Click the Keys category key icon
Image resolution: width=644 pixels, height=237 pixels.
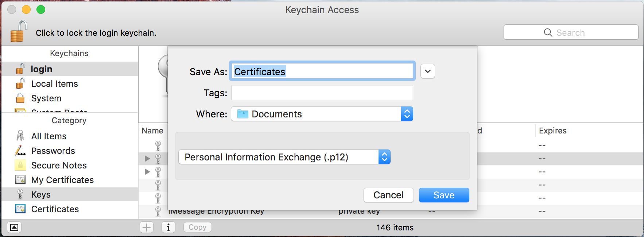(20, 194)
